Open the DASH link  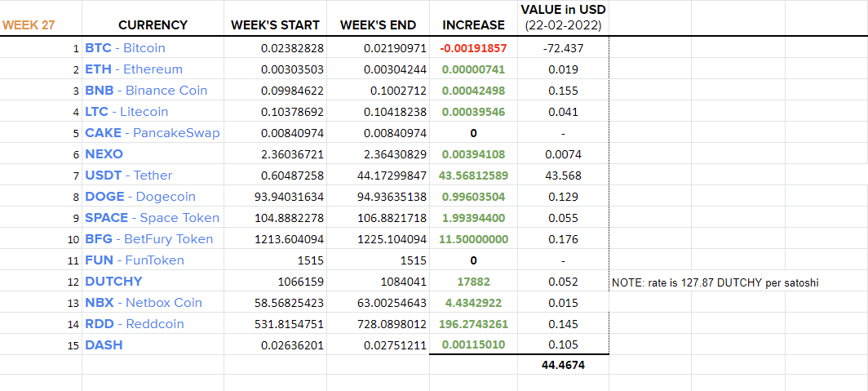click(104, 345)
